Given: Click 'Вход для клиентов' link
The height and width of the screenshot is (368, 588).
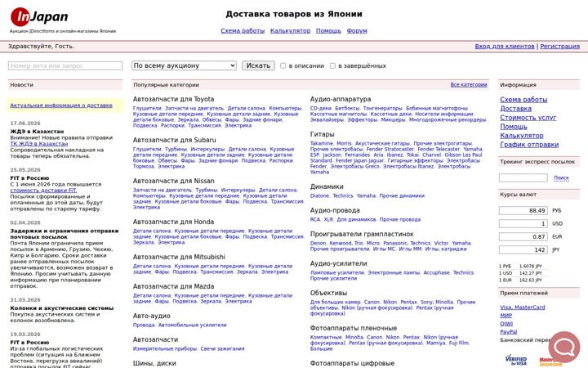Looking at the screenshot, I should 505,46.
